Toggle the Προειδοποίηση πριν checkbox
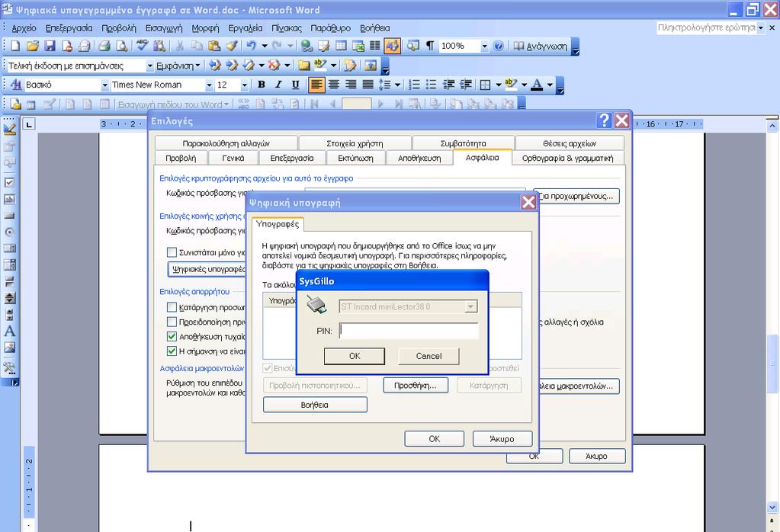780x532 pixels. (x=172, y=322)
